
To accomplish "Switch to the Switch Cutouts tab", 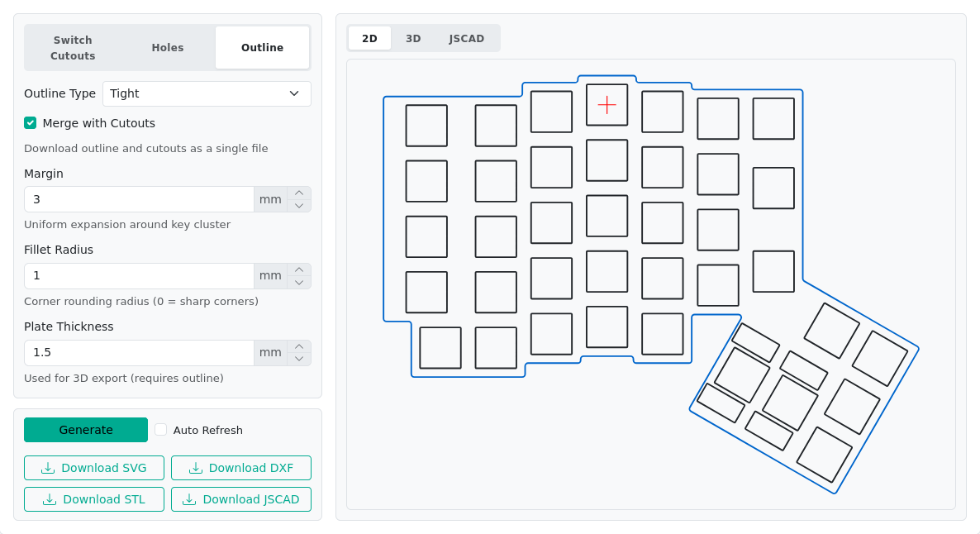I will click(x=72, y=47).
